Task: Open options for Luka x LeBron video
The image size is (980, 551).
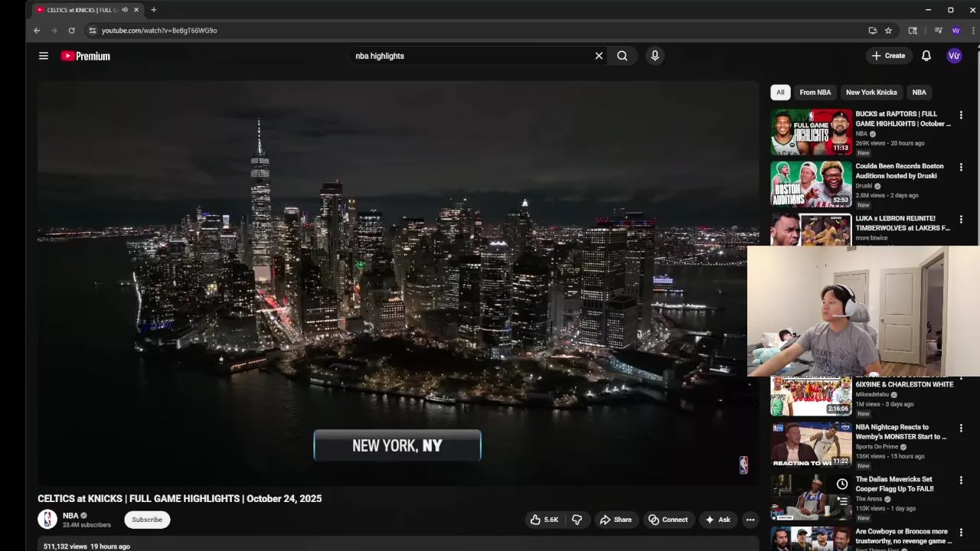Action: (x=961, y=219)
